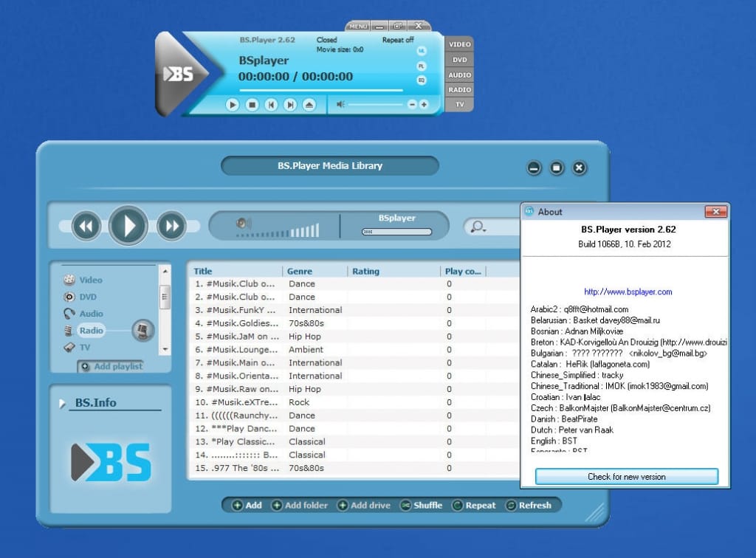The height and width of the screenshot is (558, 756).
Task: Click the Media Library progress bar under BSplayer
Action: click(396, 232)
